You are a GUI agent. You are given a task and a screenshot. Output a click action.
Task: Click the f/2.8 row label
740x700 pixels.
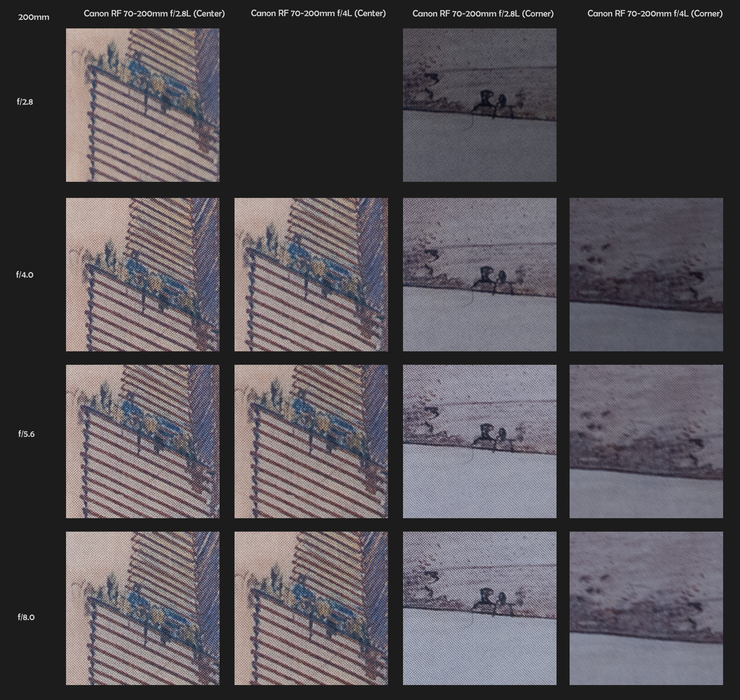pos(25,102)
